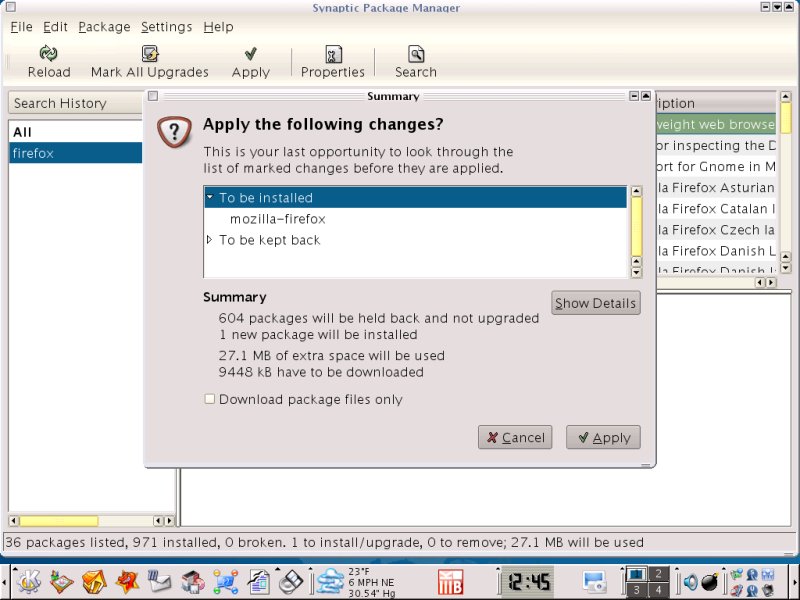Open the Package menu

pos(104,27)
